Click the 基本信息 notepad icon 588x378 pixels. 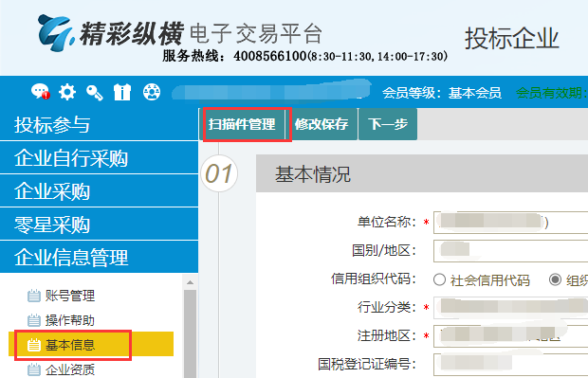[34, 345]
